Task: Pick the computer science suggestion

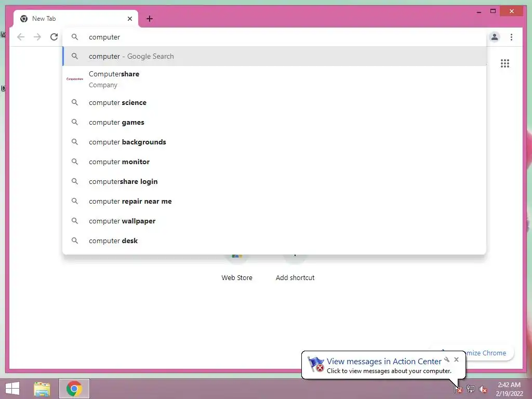Action: [274, 102]
